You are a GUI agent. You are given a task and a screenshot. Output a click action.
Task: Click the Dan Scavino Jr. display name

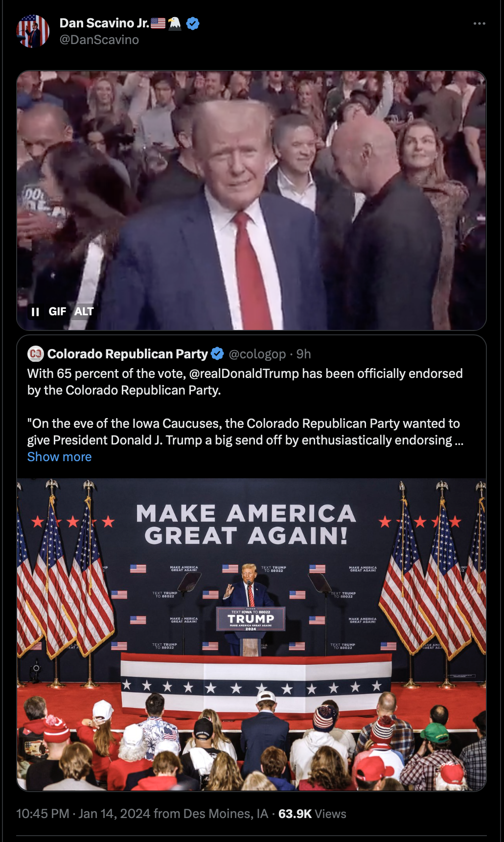tap(104, 23)
